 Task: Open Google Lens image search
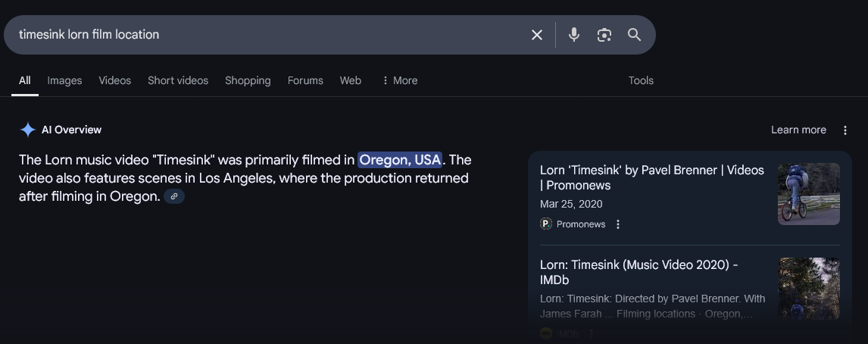tap(604, 35)
